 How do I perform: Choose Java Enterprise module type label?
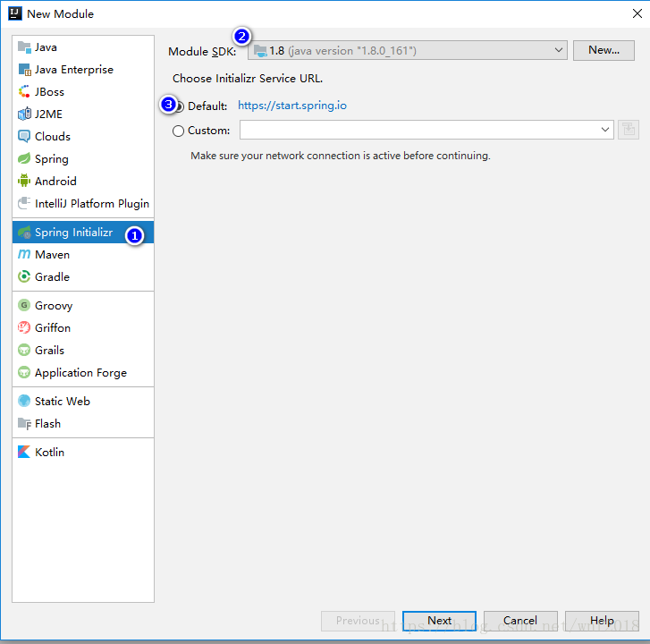tap(74, 70)
